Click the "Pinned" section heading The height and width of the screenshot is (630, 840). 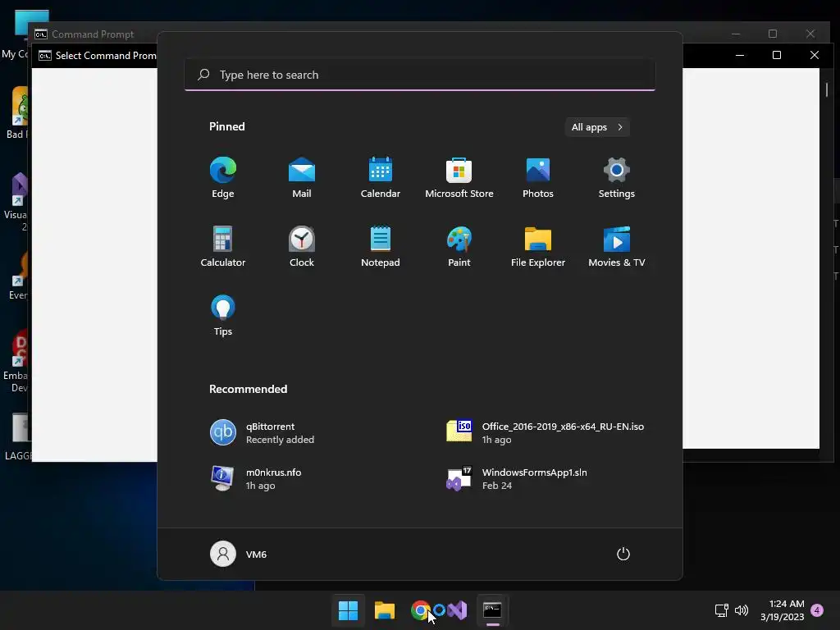pyautogui.click(x=227, y=126)
